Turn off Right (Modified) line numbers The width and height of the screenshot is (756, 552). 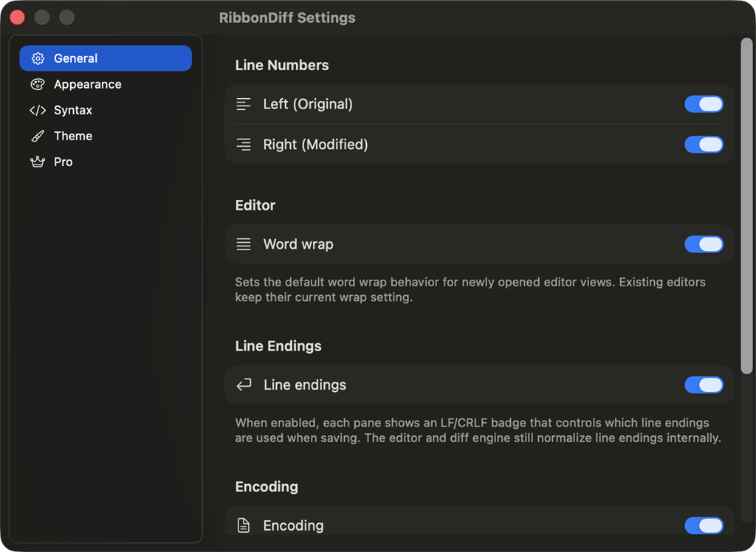[x=704, y=145]
